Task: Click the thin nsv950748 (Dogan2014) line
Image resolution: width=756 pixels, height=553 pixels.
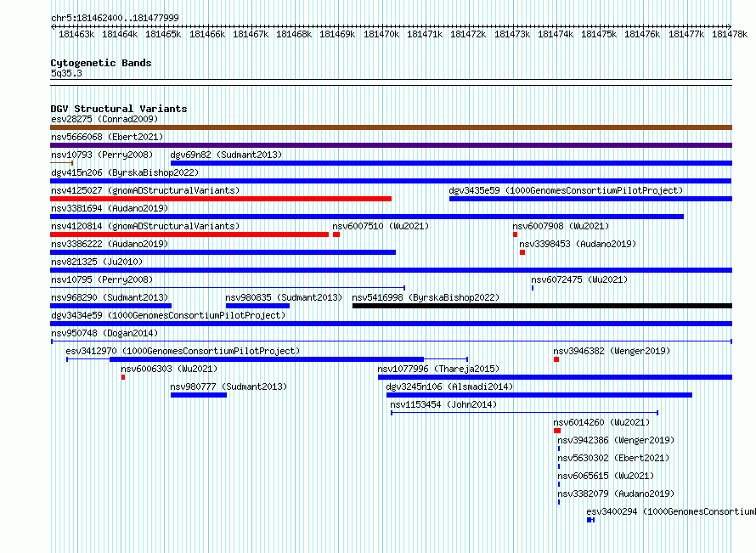Action: coord(392,341)
